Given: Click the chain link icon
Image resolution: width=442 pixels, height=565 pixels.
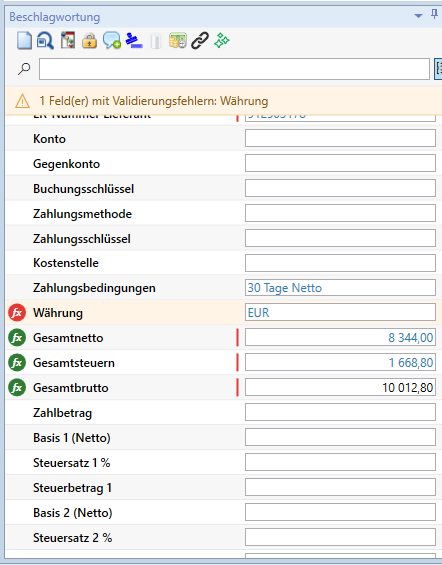Looking at the screenshot, I should [200, 40].
